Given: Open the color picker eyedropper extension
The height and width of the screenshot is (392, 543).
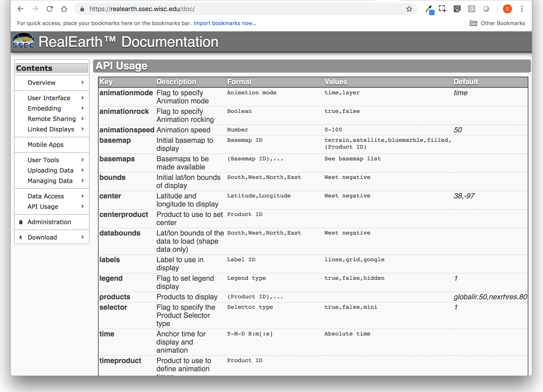Looking at the screenshot, I should pos(430,10).
